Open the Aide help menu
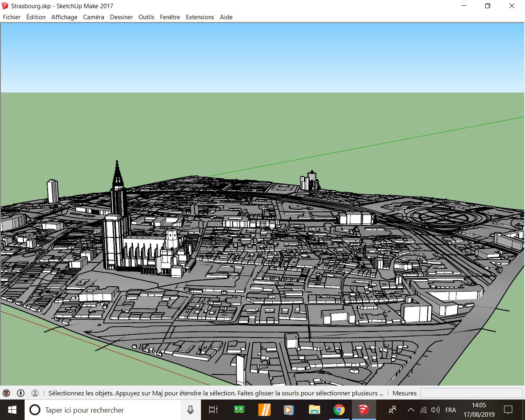Screen dimensions: 525x420 [226, 17]
